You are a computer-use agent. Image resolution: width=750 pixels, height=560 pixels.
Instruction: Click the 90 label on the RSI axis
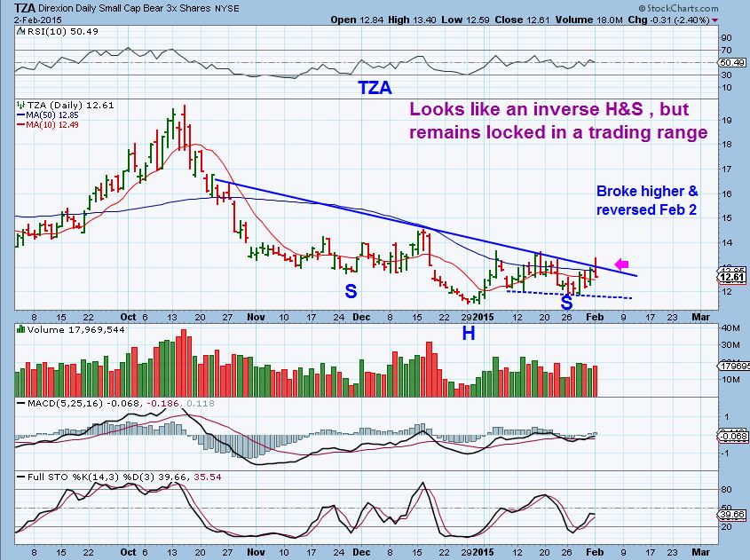tap(726, 38)
